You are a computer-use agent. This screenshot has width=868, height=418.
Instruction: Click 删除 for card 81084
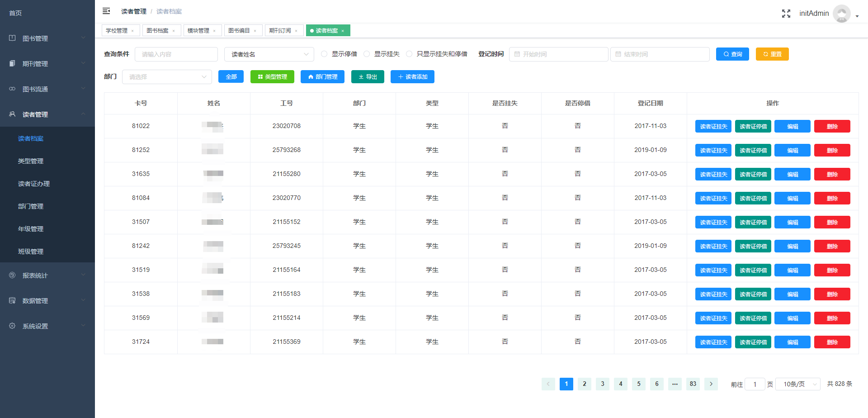[x=832, y=198]
